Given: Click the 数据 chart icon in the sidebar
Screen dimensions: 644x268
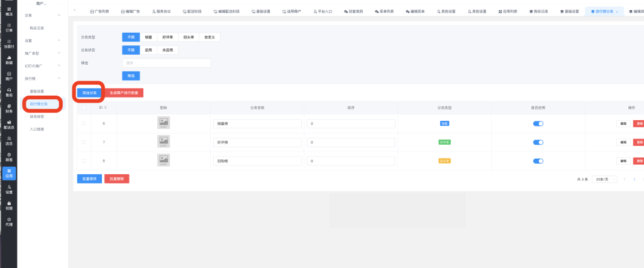Looking at the screenshot, I should 8,60.
